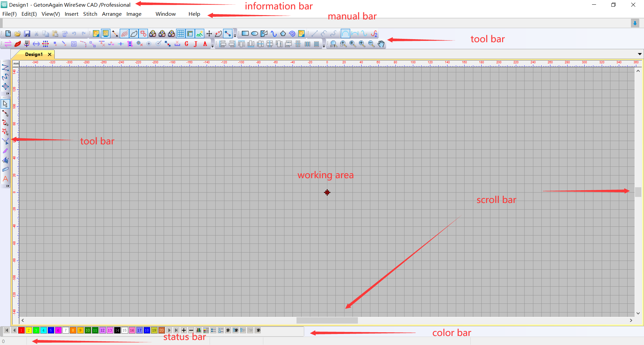Jump to first color in color bar
The width and height of the screenshot is (644, 345).
click(x=7, y=330)
